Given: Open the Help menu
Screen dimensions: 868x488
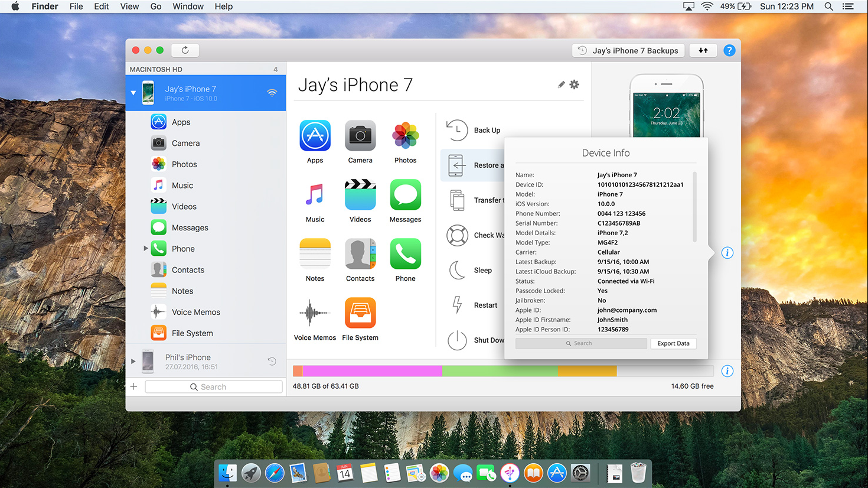Looking at the screenshot, I should [x=224, y=6].
